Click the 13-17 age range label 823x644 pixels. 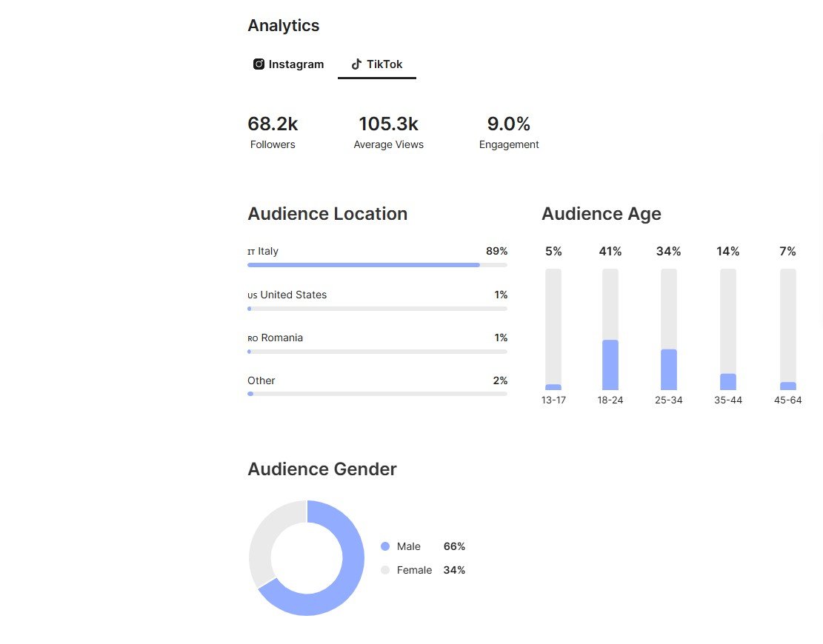point(553,400)
